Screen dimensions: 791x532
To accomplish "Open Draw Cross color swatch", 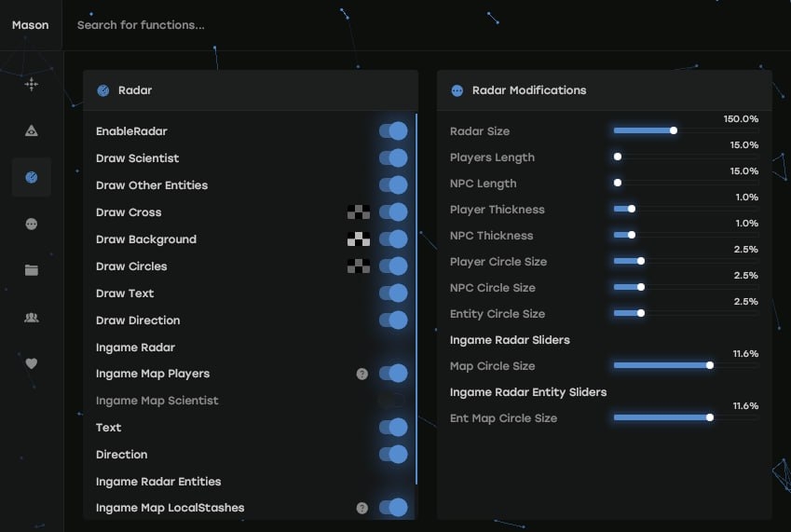I will click(359, 212).
